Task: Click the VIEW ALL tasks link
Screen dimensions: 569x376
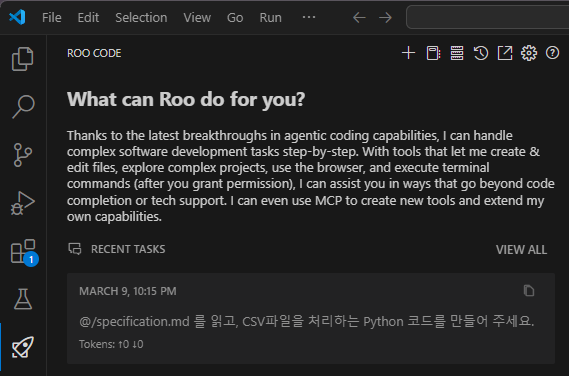Action: click(521, 250)
